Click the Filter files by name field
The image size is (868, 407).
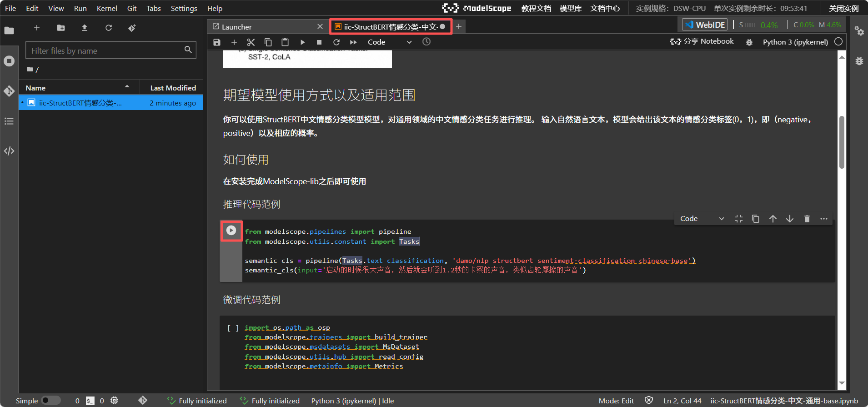click(111, 50)
